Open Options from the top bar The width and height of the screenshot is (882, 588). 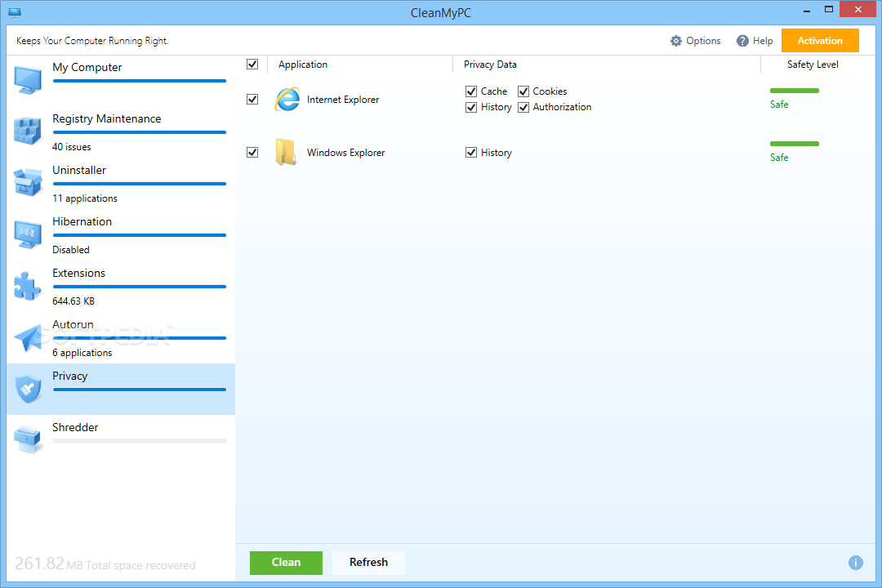(695, 41)
